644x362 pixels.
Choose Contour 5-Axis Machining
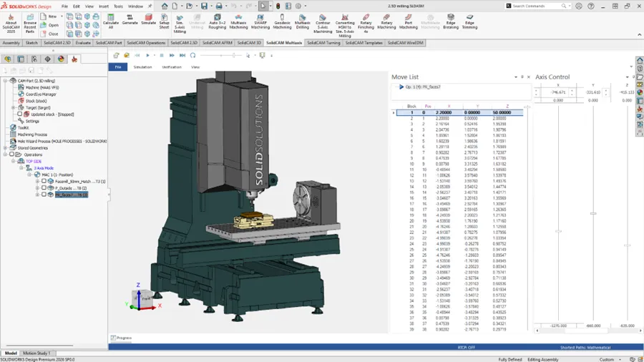pos(323,24)
